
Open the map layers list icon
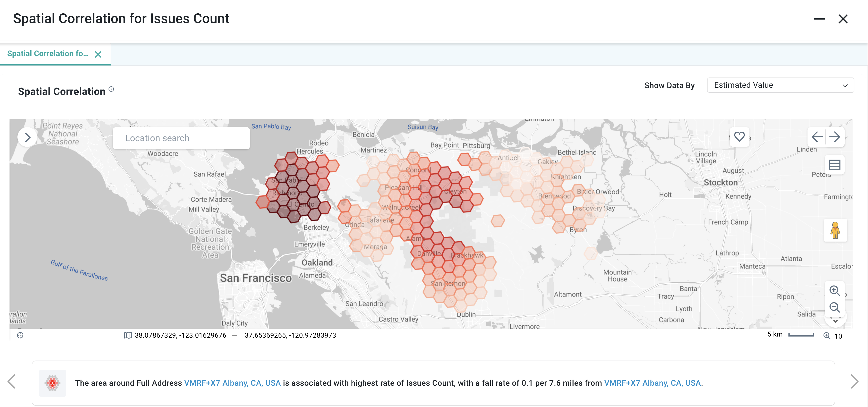[x=835, y=165]
